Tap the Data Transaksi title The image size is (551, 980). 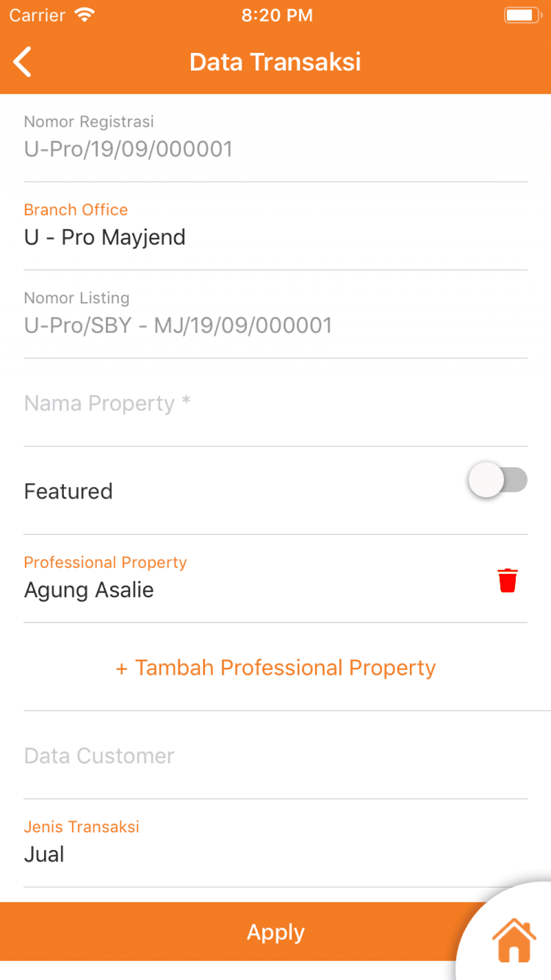(x=275, y=62)
